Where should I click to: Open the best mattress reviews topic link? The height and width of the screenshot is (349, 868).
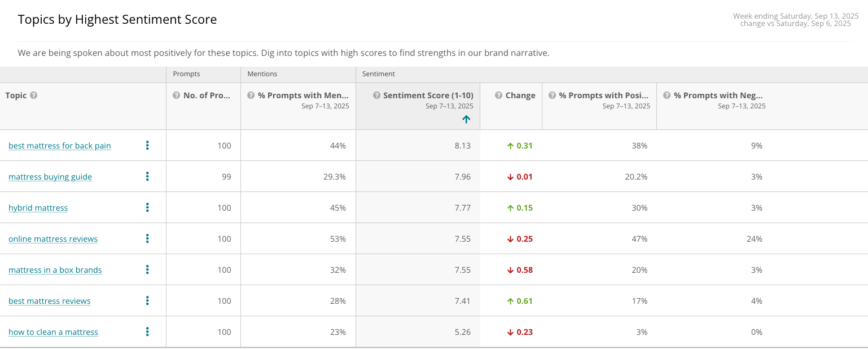50,301
